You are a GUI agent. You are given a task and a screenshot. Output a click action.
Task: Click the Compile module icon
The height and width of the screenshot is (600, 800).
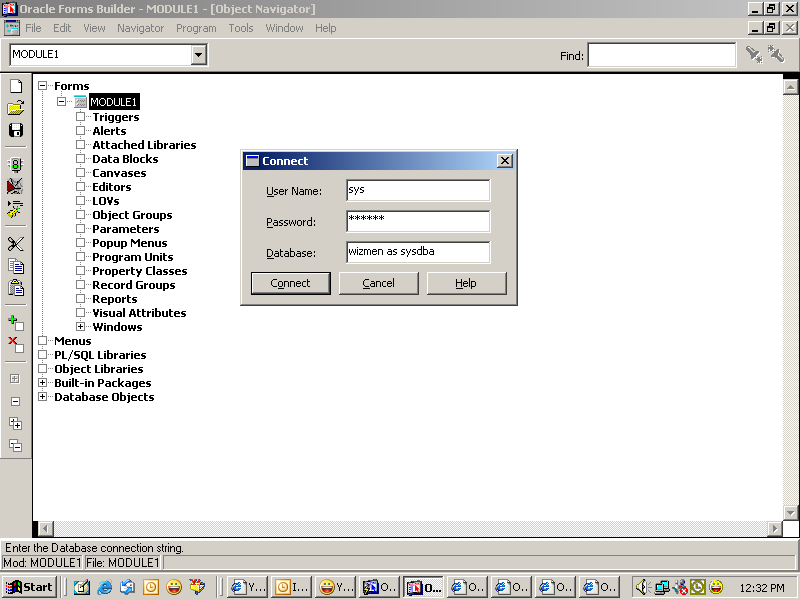(15, 209)
